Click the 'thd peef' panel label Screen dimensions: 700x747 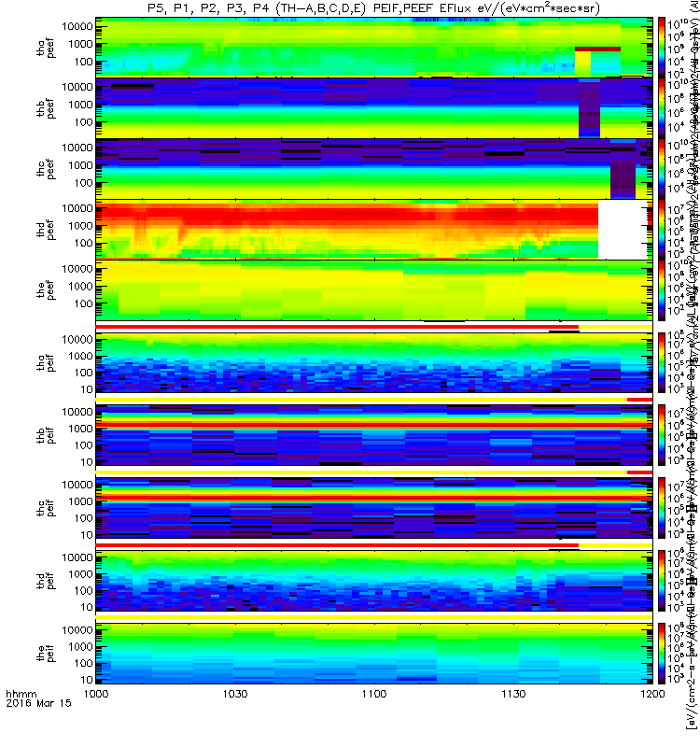[46, 230]
